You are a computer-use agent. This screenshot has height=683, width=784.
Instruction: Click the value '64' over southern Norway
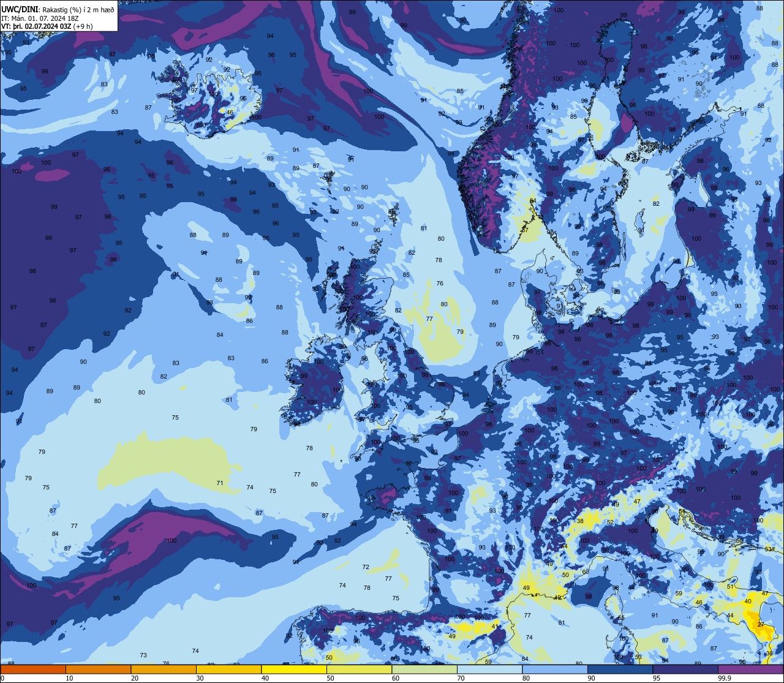pyautogui.click(x=533, y=201)
